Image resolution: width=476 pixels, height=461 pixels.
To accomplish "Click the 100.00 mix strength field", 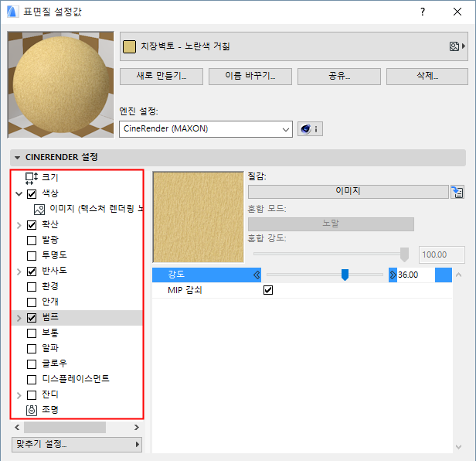I will click(x=442, y=254).
